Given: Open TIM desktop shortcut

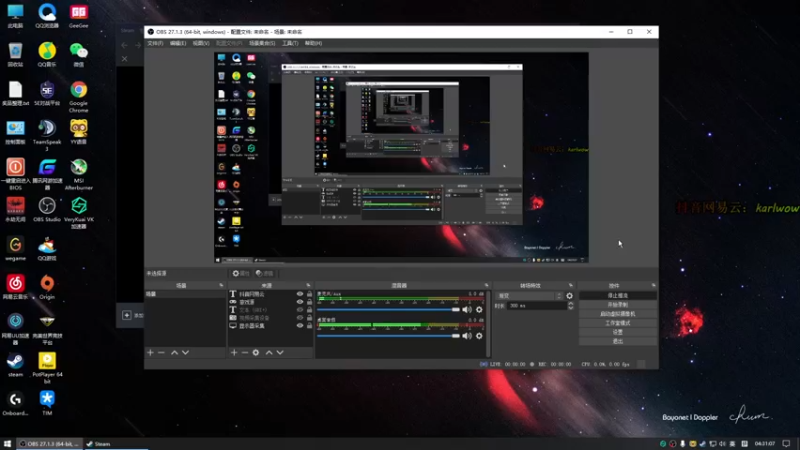Looking at the screenshot, I should pyautogui.click(x=47, y=404).
